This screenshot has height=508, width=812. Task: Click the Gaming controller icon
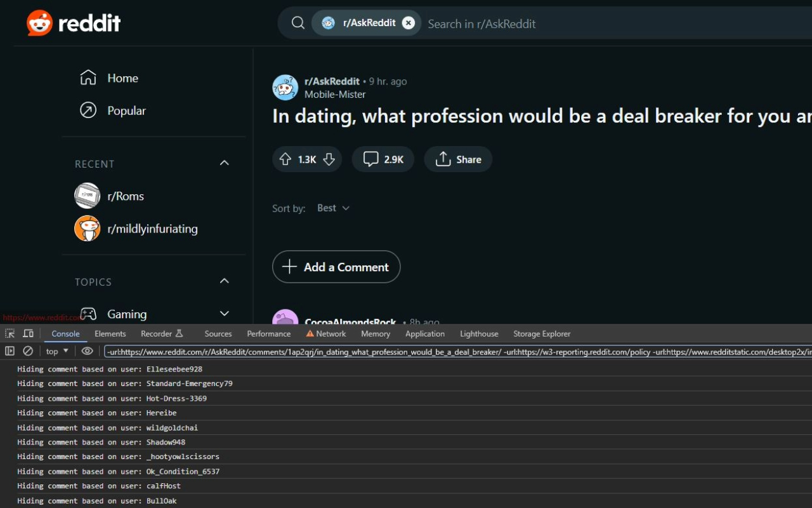(x=88, y=314)
